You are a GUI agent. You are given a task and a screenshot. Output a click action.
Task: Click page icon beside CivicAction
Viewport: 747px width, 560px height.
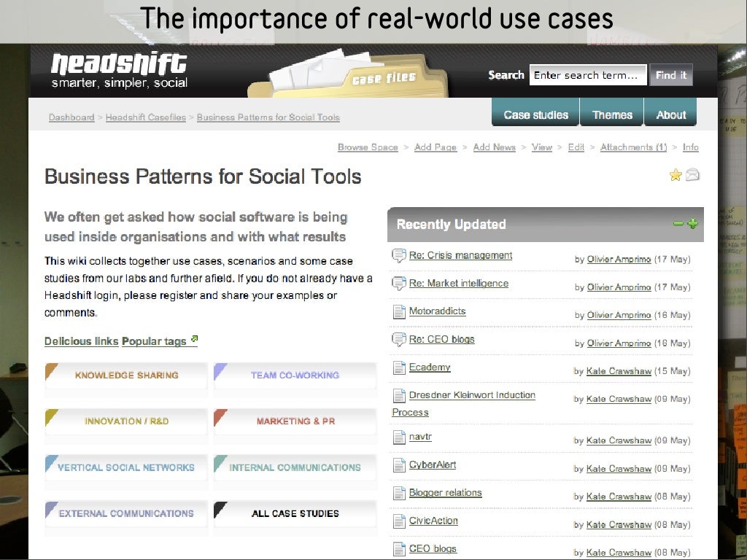pyautogui.click(x=399, y=521)
